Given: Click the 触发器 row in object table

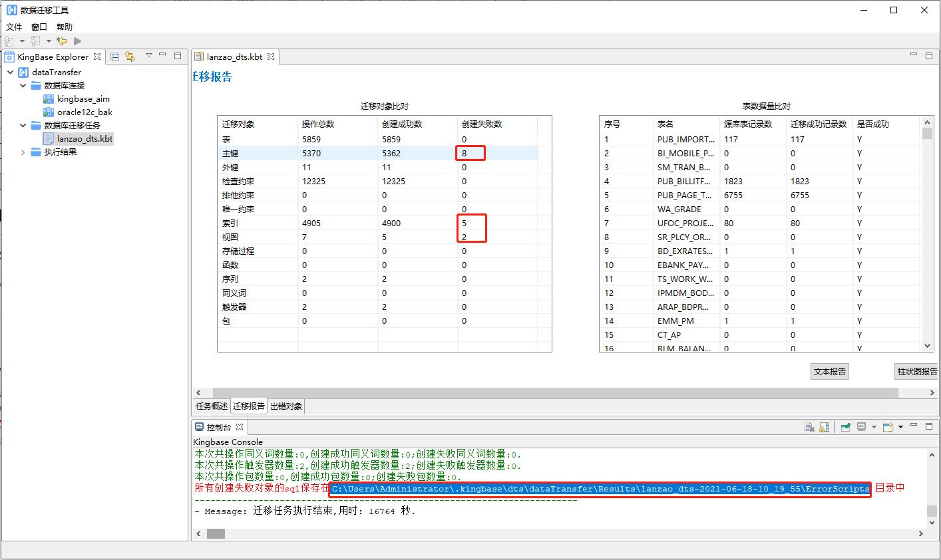Looking at the screenshot, I should [377, 307].
